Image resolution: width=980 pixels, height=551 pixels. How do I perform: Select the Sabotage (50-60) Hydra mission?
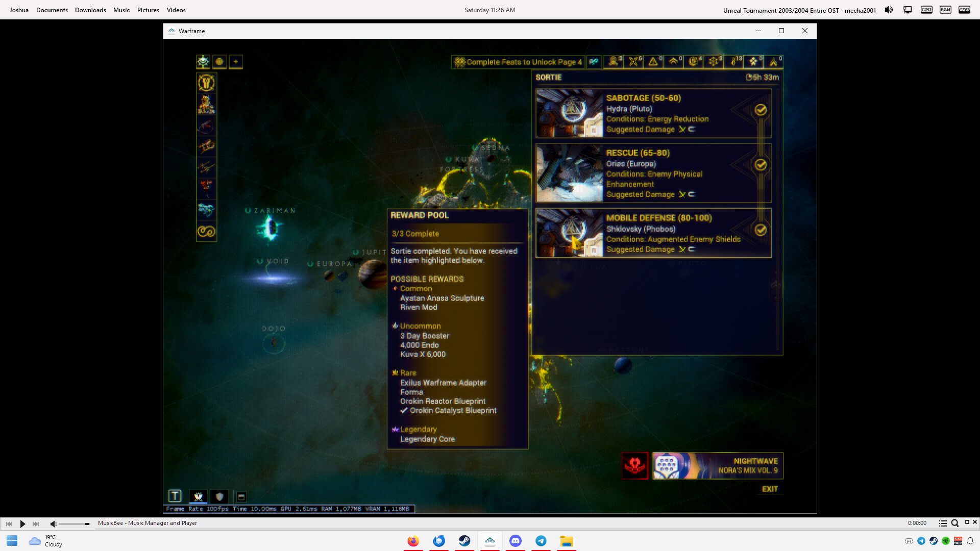click(653, 113)
